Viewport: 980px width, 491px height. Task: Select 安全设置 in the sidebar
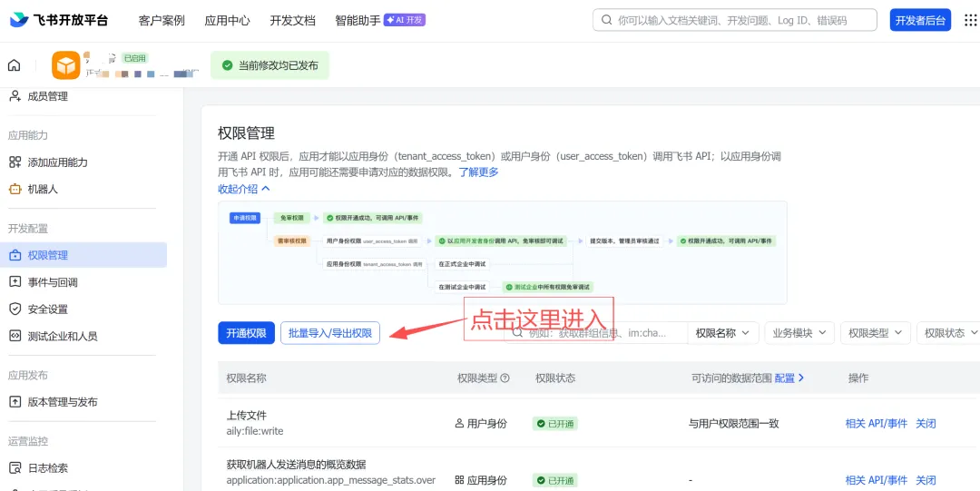[48, 309]
